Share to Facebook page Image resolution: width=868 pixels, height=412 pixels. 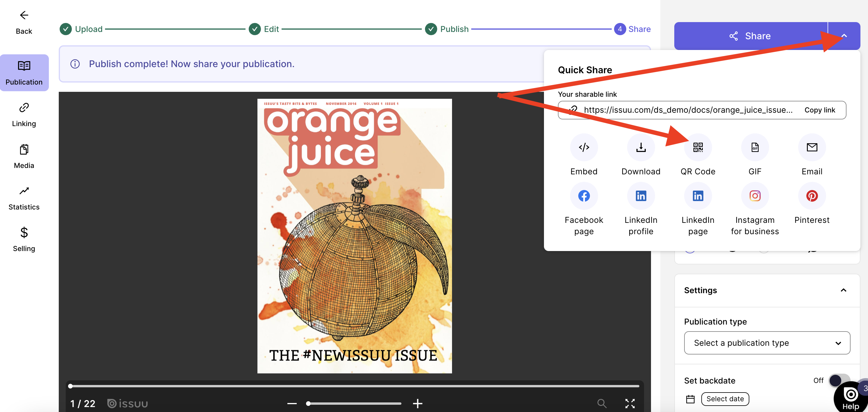[584, 196]
